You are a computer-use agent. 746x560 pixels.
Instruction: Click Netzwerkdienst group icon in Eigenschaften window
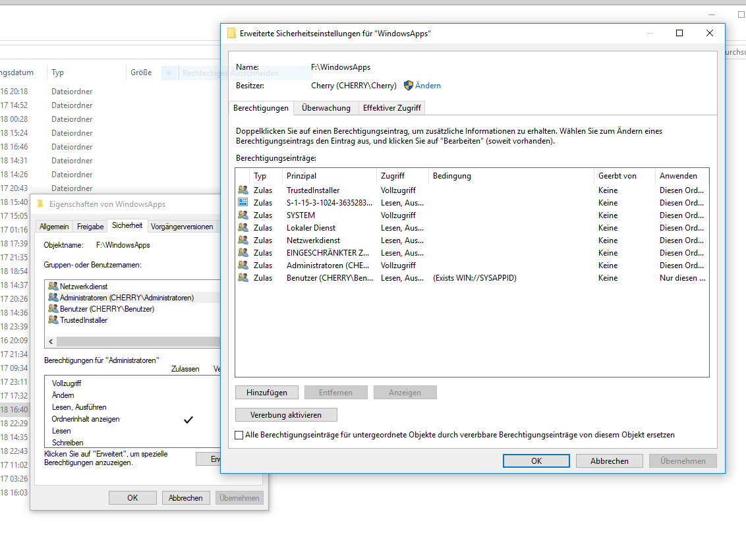tap(53, 286)
